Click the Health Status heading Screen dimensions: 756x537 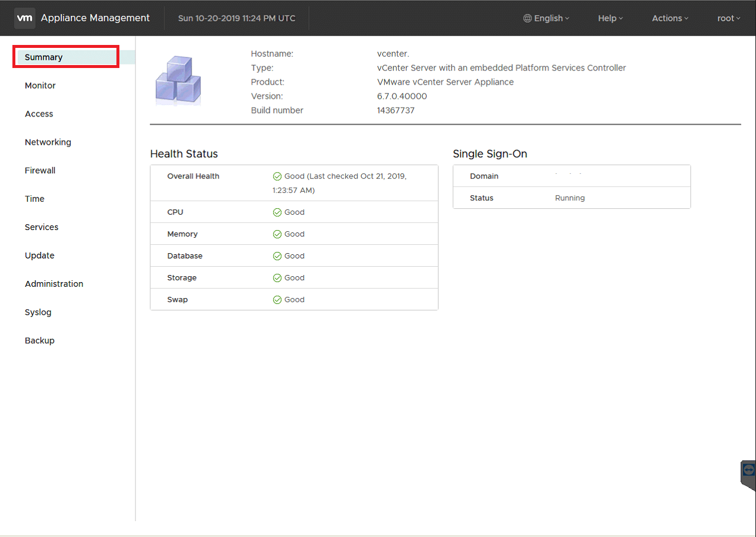point(184,154)
